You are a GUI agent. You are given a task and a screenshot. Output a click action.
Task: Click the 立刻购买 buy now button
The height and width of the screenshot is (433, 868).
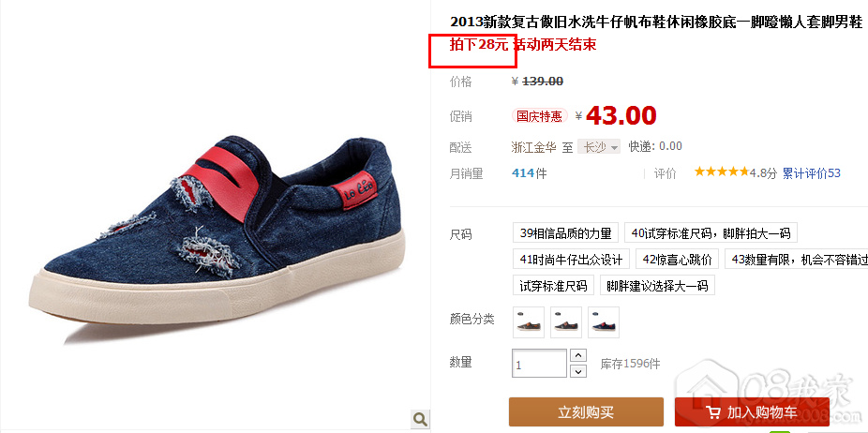click(x=586, y=412)
